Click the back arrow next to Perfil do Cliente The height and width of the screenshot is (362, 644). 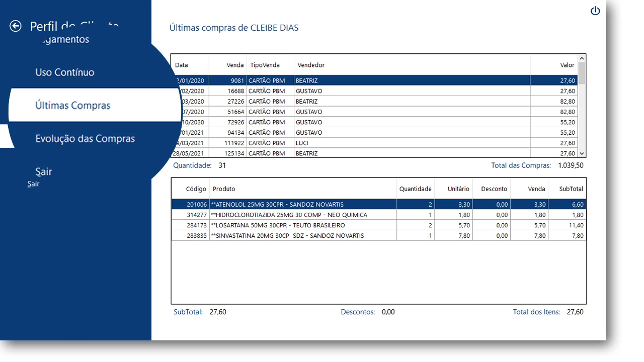point(16,26)
